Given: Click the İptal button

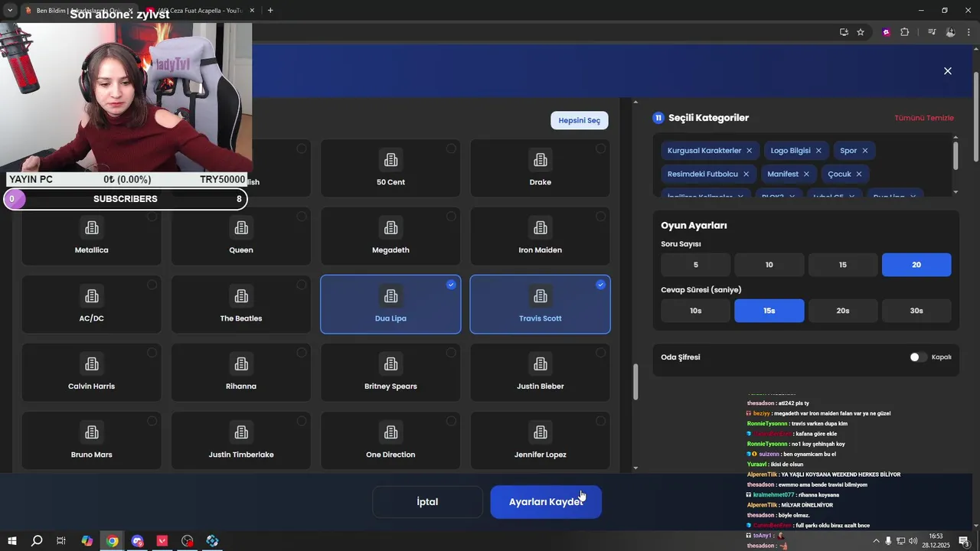Looking at the screenshot, I should coord(427,502).
